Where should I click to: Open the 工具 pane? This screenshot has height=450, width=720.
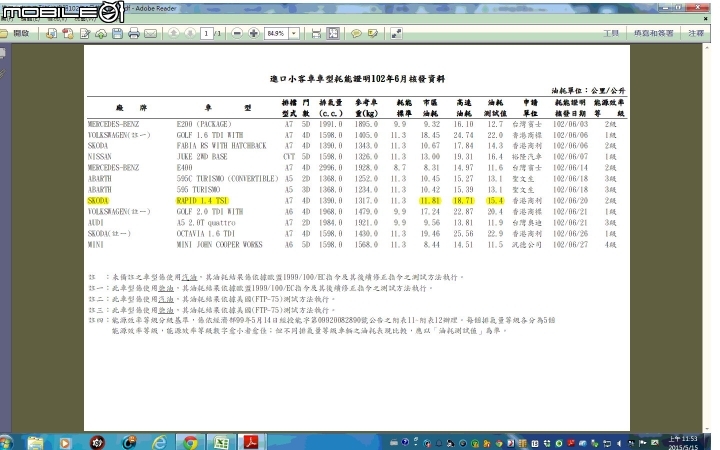611,33
